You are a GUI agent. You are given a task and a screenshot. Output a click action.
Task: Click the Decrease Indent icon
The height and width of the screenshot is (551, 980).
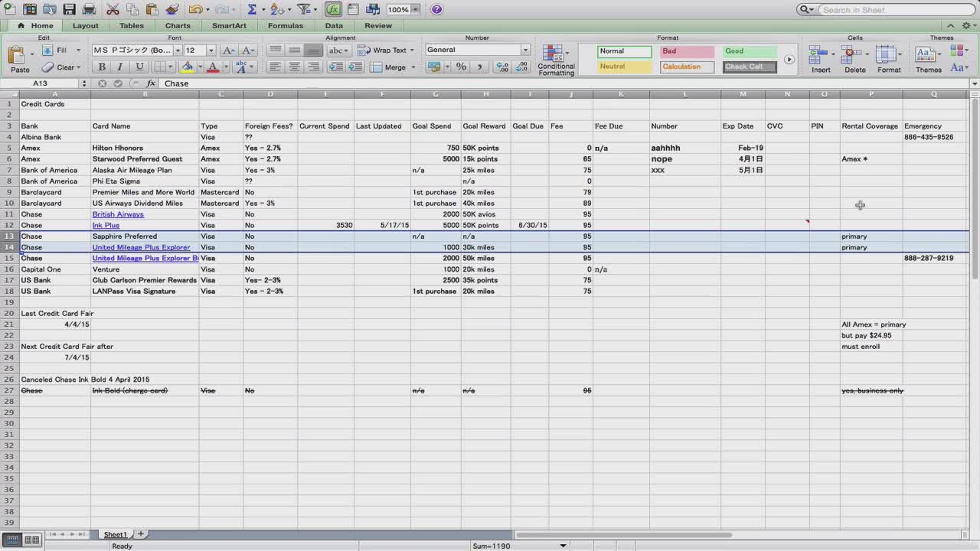coord(336,67)
